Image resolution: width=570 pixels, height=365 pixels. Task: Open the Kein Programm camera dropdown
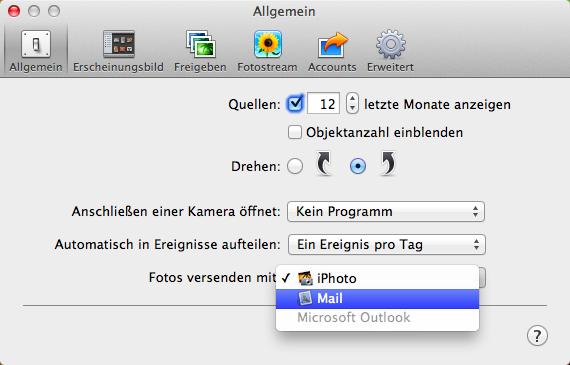point(386,211)
